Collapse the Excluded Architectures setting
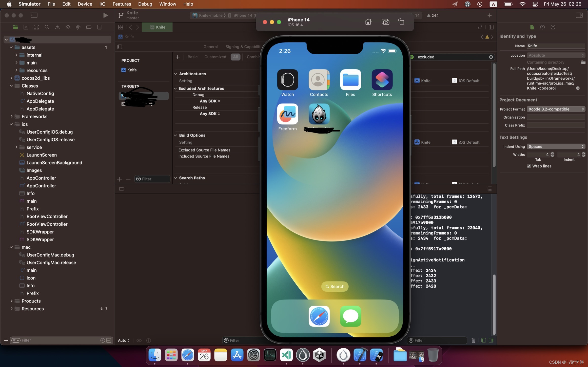This screenshot has width=588, height=367. [x=175, y=89]
